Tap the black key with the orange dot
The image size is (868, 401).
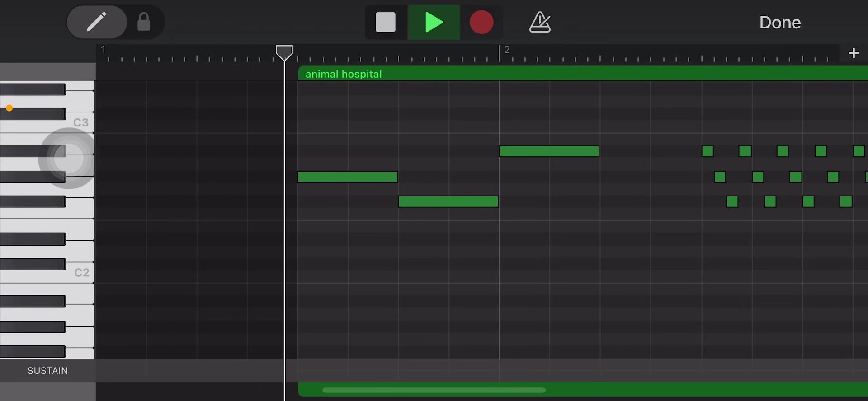33,114
